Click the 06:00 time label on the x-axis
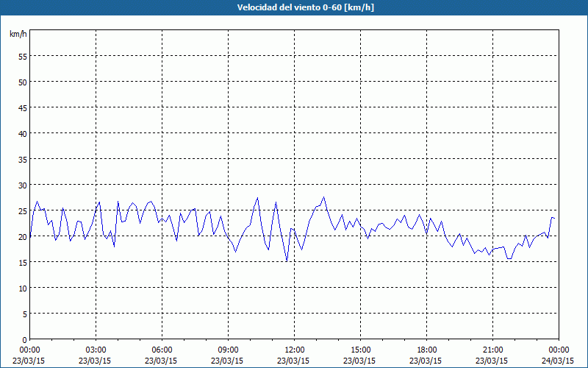Viewport: 588px width, 368px height. (x=162, y=350)
